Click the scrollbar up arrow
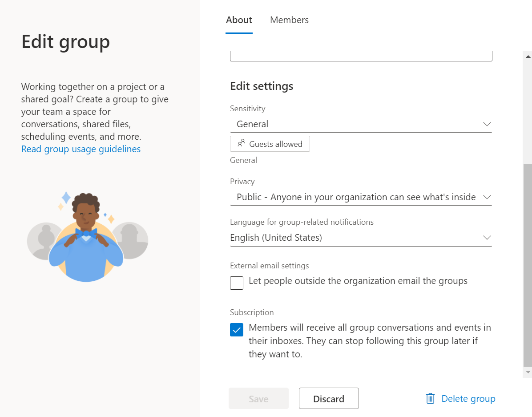The height and width of the screenshot is (417, 532). tap(528, 57)
